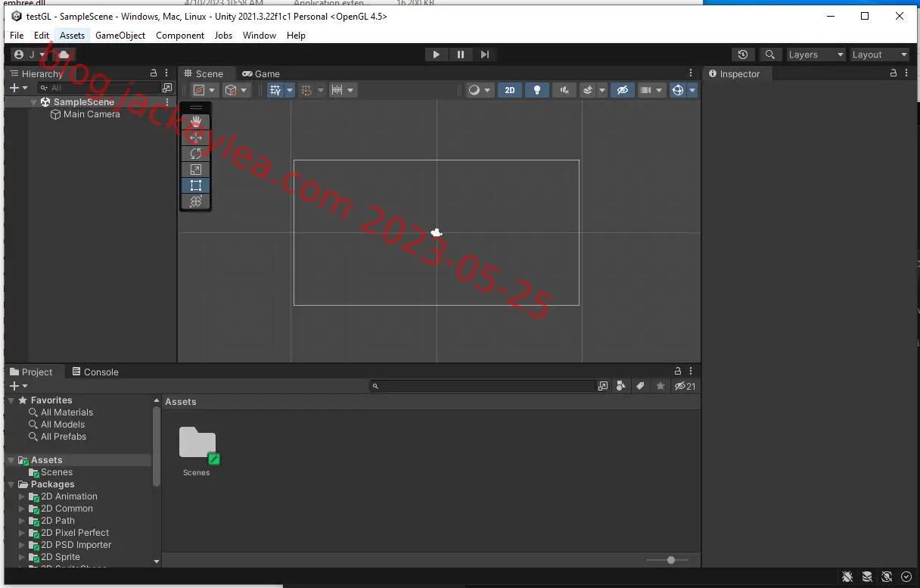The width and height of the screenshot is (920, 588).
Task: Open Gizmos dropdown arrow
Action: [692, 90]
